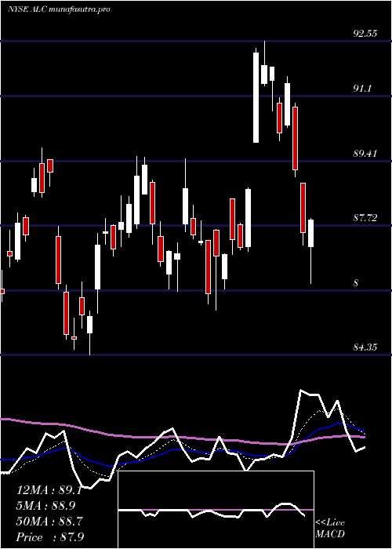Click the last white candlestick at the right end

point(310,233)
